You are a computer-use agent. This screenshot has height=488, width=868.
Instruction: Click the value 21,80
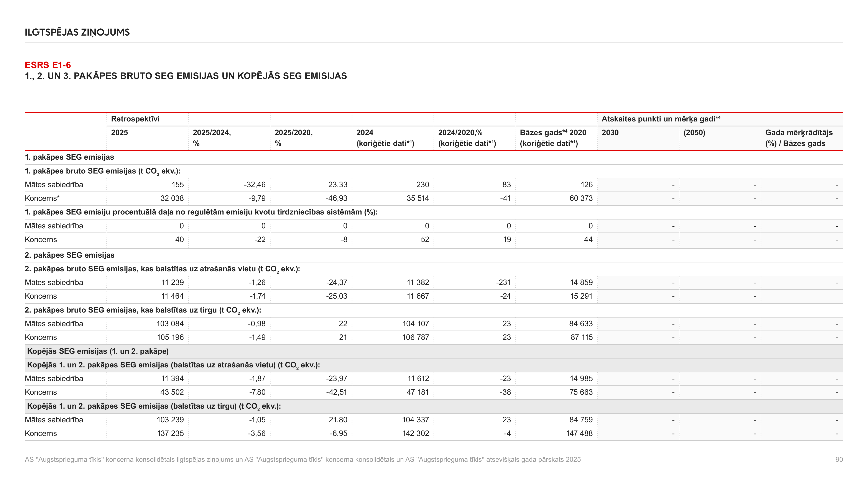pyautogui.click(x=338, y=420)
